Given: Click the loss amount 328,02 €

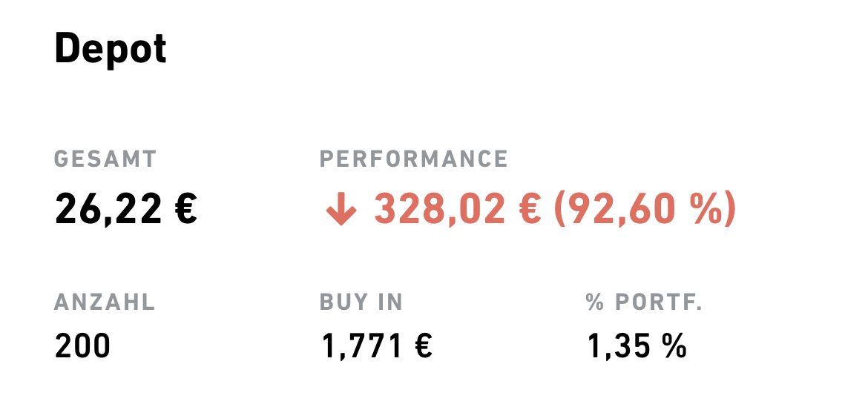Looking at the screenshot, I should point(458,210).
